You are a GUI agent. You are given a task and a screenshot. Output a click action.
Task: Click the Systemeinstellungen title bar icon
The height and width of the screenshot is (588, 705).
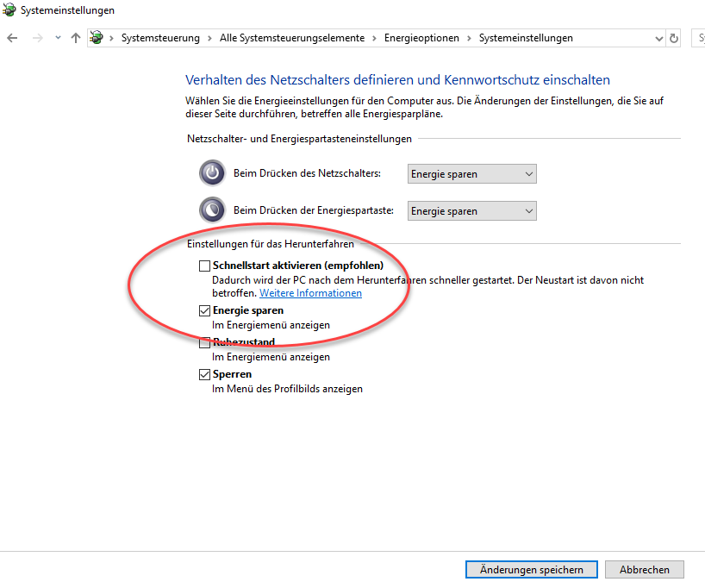coord(9,10)
